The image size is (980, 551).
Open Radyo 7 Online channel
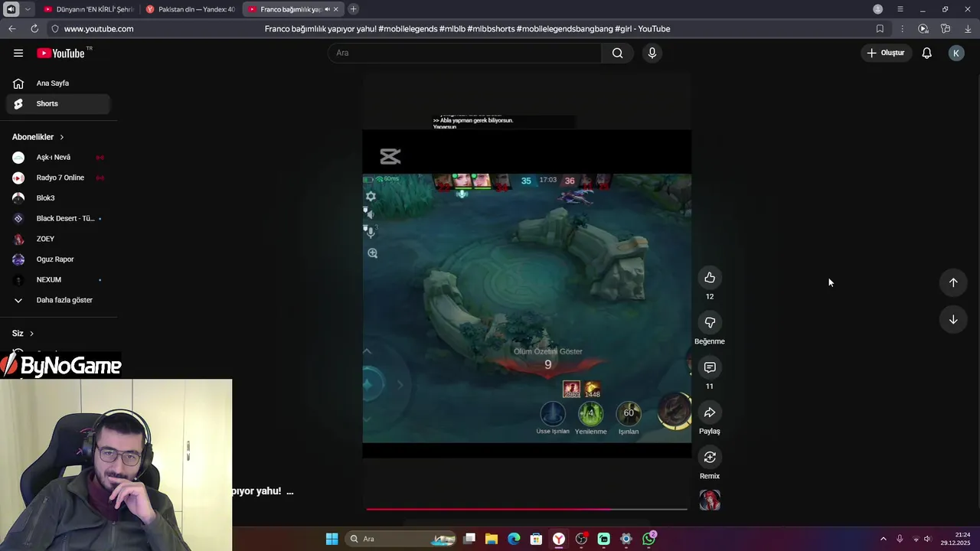point(58,178)
